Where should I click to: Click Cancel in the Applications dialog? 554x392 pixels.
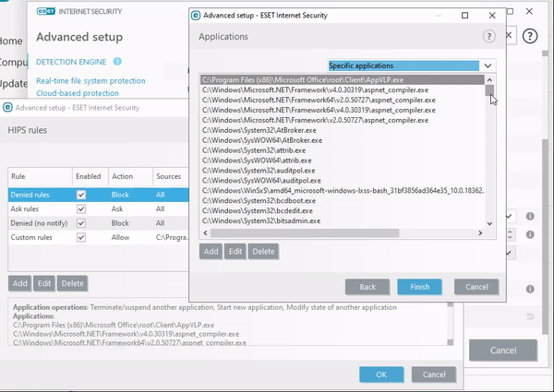pyautogui.click(x=476, y=287)
